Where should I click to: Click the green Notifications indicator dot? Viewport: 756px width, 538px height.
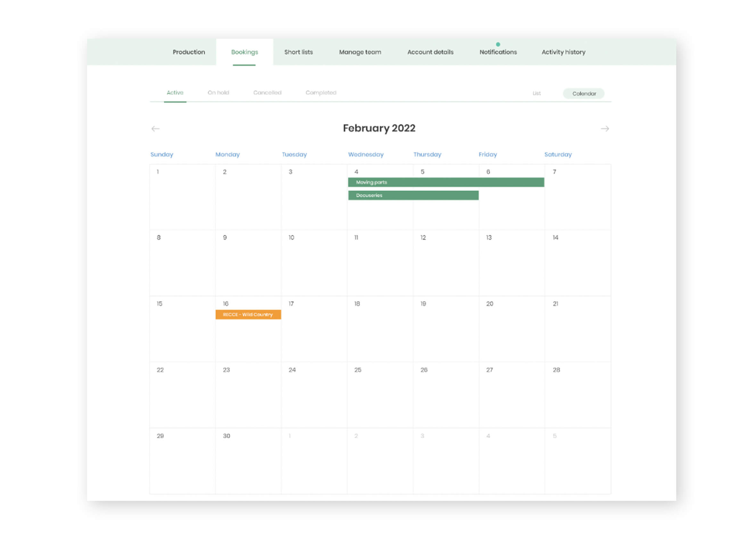[x=497, y=45]
